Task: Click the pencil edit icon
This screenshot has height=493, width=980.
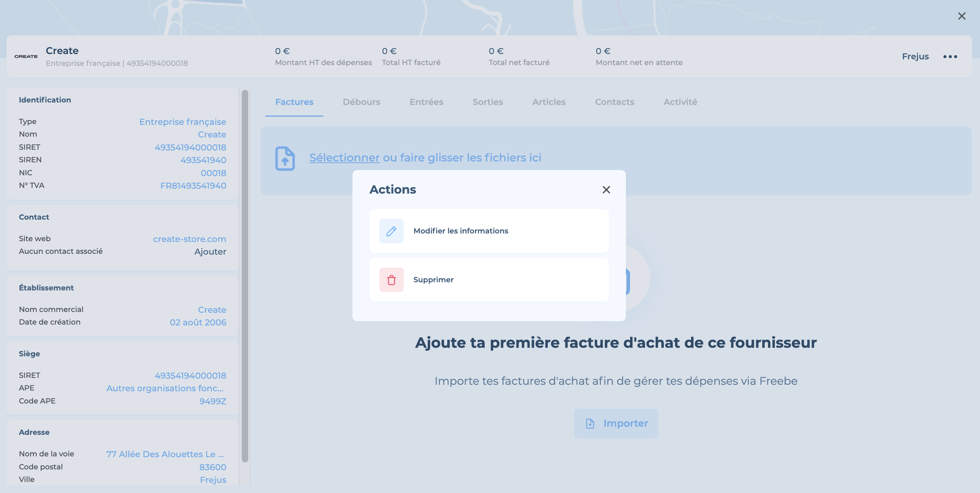Action: (391, 231)
